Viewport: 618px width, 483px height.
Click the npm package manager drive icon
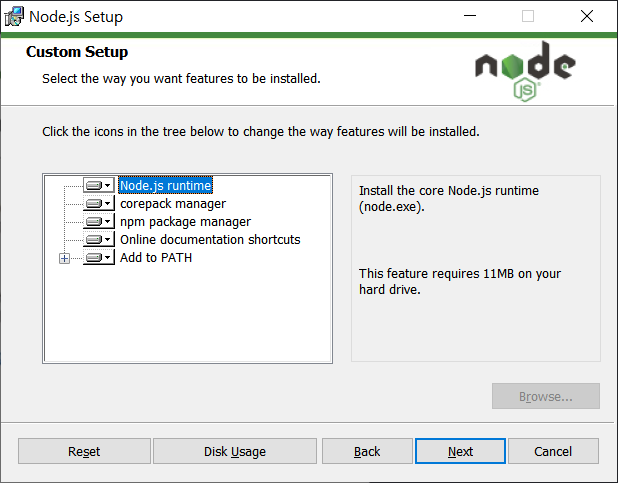tap(94, 222)
